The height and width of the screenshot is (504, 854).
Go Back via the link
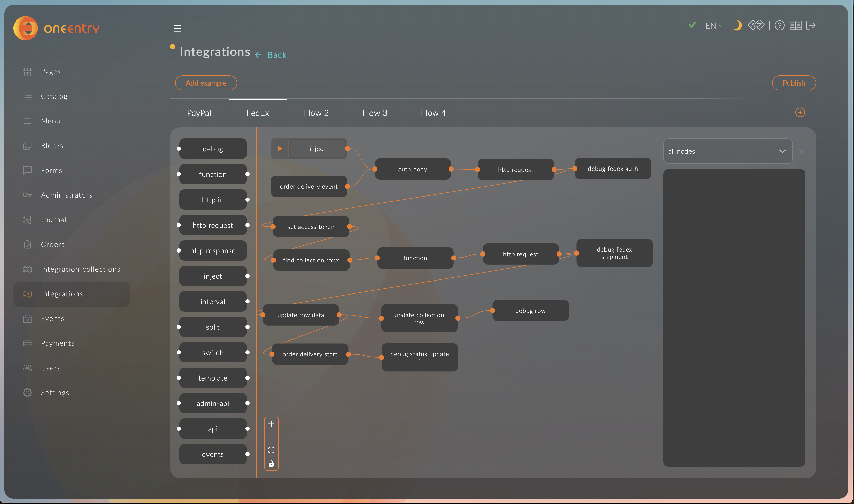(276, 55)
